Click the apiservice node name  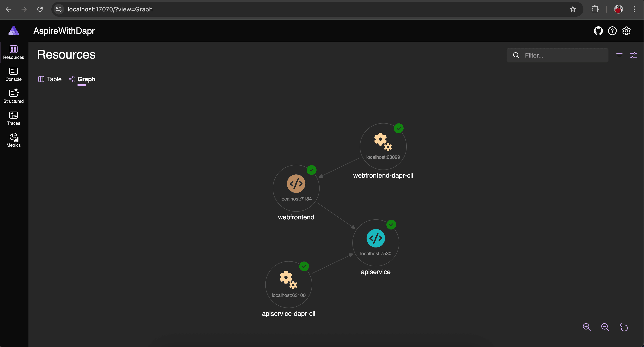pyautogui.click(x=376, y=272)
